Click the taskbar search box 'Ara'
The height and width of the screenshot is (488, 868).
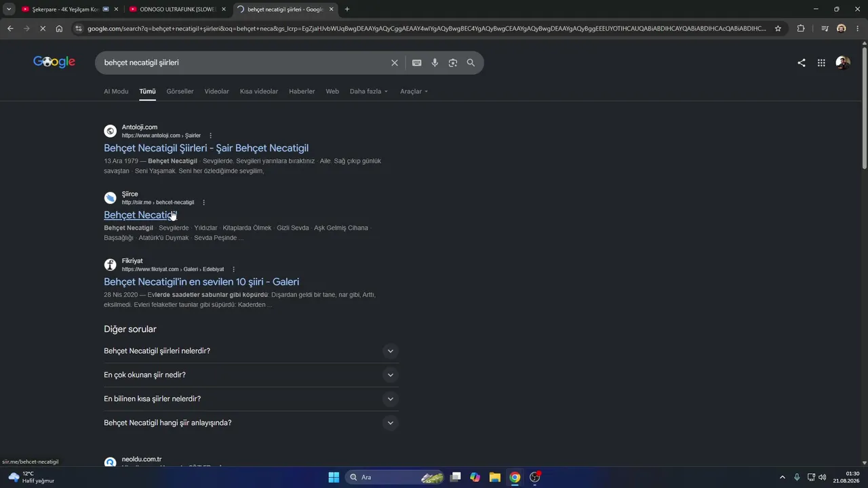pos(395,477)
